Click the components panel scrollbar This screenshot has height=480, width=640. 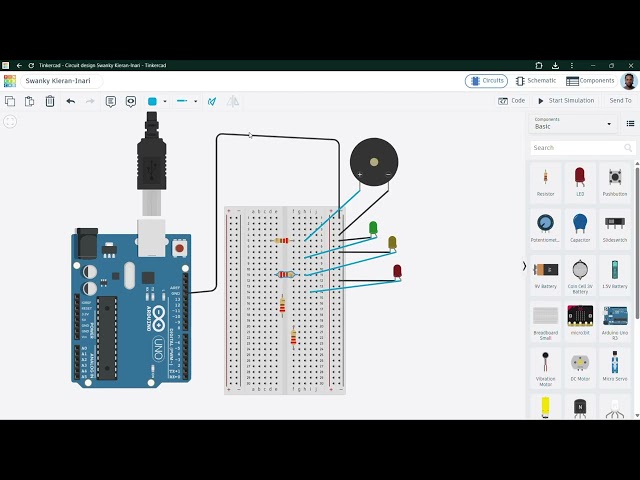(637, 241)
